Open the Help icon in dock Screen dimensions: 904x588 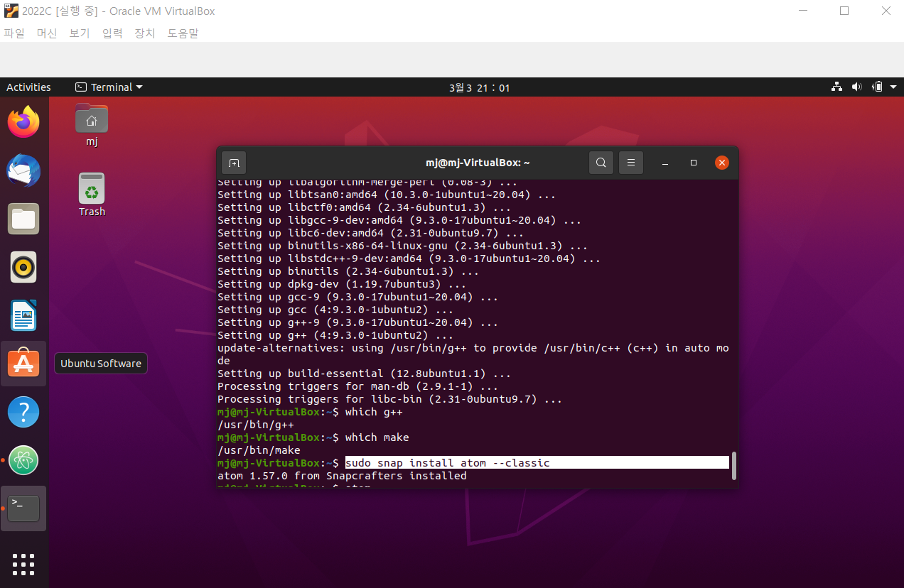click(x=23, y=412)
